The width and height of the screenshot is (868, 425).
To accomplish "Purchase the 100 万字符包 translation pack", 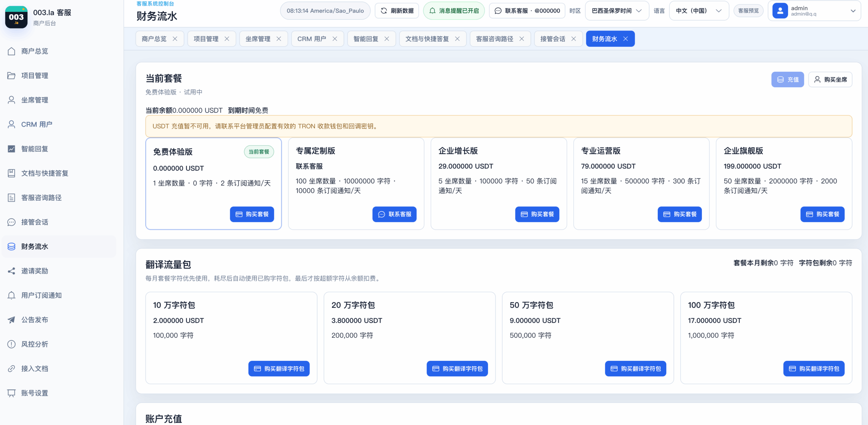I will coord(814,369).
